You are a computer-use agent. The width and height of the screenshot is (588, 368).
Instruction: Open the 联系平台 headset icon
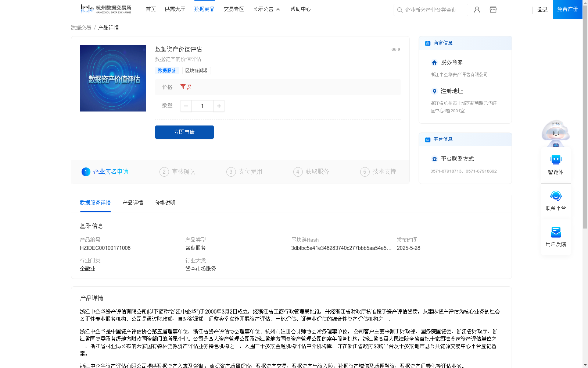point(556,196)
